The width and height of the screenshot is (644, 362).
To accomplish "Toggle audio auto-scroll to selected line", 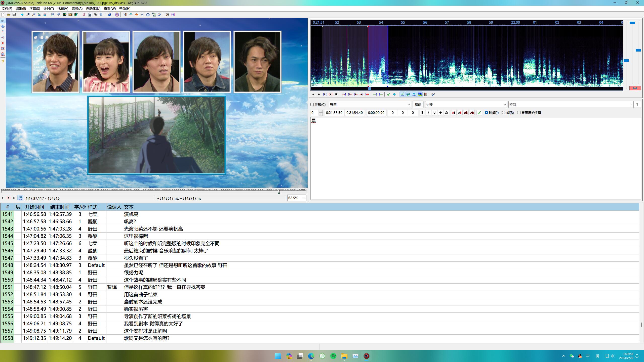I will [414, 94].
